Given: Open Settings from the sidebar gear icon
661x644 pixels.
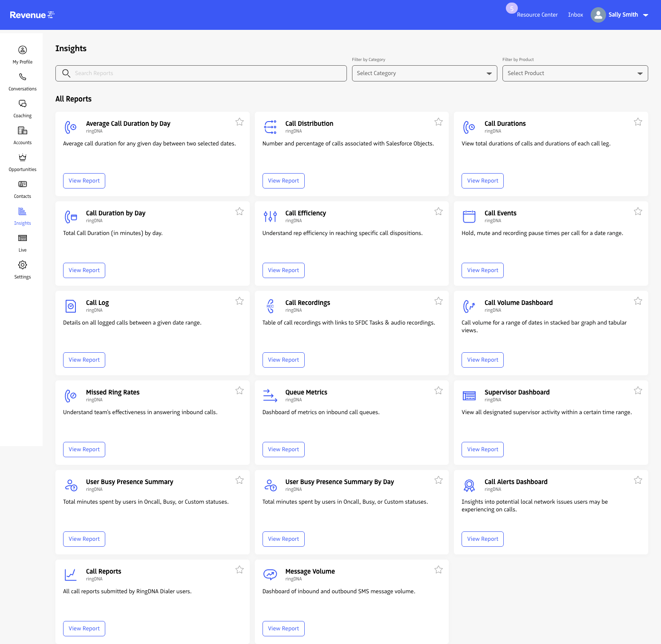Looking at the screenshot, I should point(22,265).
